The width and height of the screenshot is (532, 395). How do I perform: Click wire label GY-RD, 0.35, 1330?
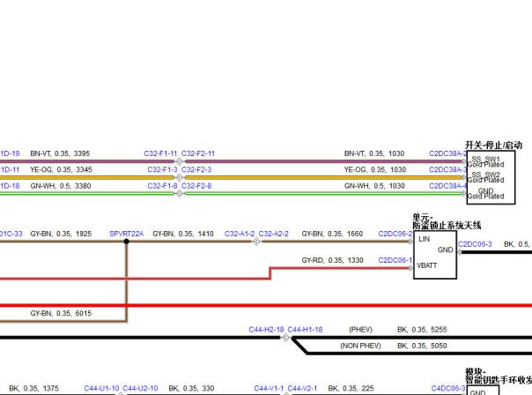pyautogui.click(x=333, y=260)
